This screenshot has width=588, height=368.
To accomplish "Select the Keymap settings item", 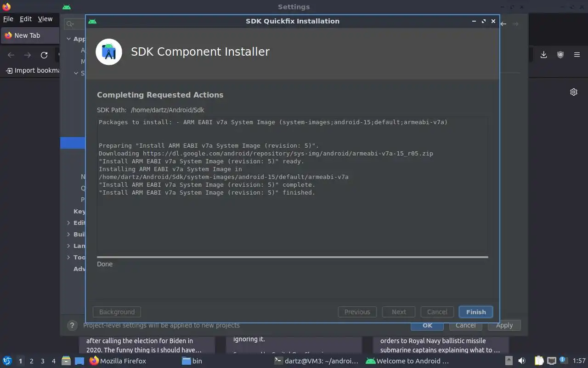I will tap(79, 211).
